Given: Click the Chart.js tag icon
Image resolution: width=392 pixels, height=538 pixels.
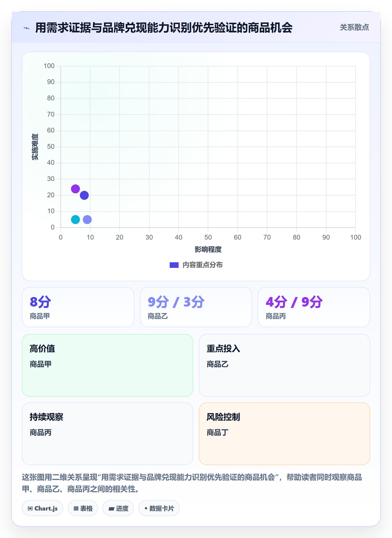Looking at the screenshot, I should pos(30,508).
